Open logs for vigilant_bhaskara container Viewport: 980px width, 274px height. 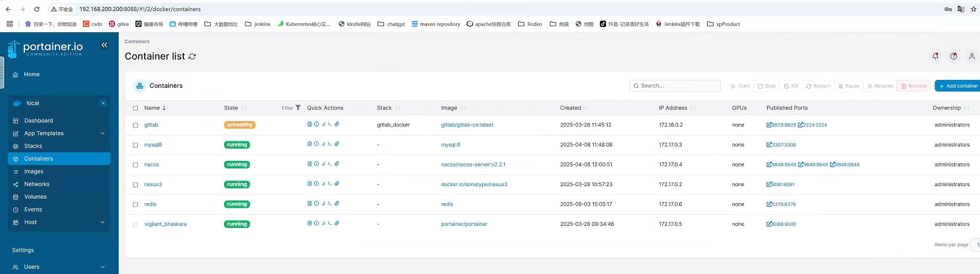[x=310, y=223]
